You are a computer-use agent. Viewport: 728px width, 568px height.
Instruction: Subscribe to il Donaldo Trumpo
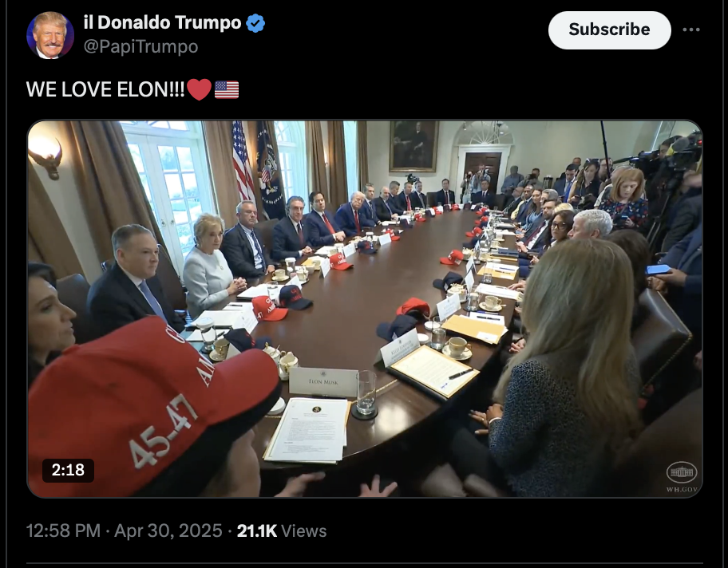[x=609, y=30]
